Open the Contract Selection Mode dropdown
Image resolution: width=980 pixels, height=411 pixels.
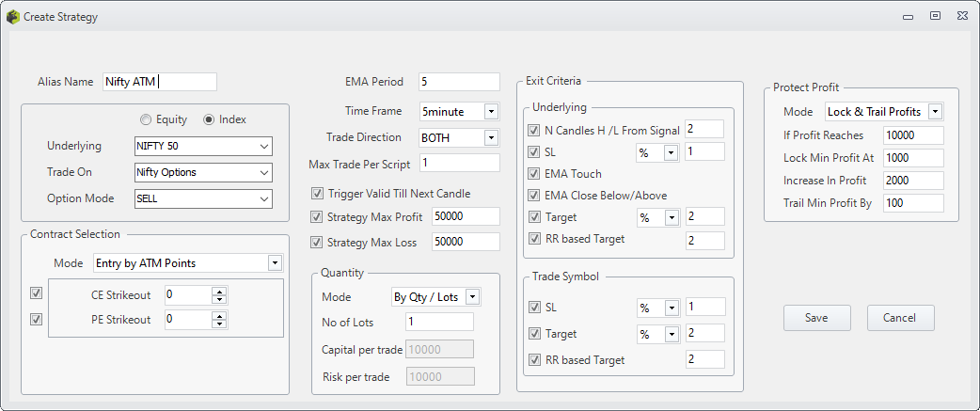(187, 263)
